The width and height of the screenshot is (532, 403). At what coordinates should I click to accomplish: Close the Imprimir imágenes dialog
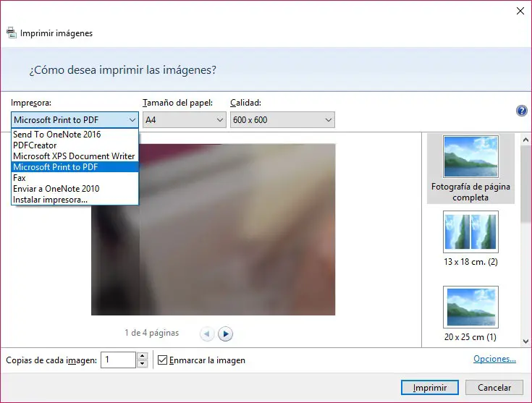click(x=520, y=11)
